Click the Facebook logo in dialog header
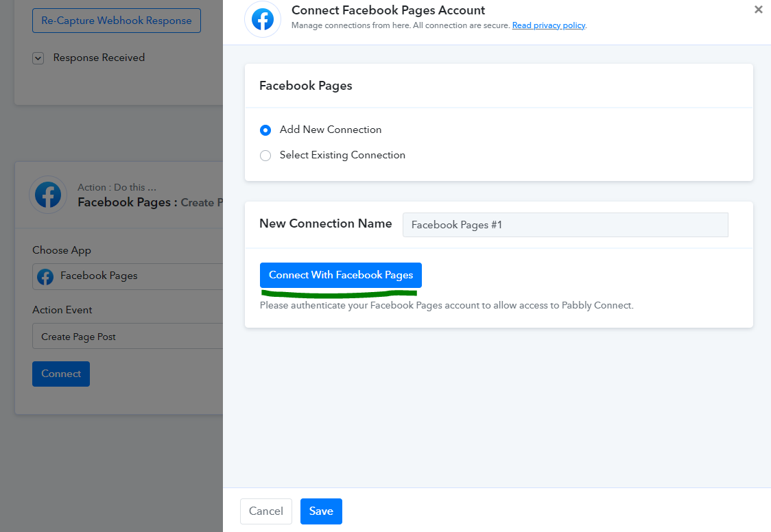The image size is (771, 532). (x=263, y=20)
